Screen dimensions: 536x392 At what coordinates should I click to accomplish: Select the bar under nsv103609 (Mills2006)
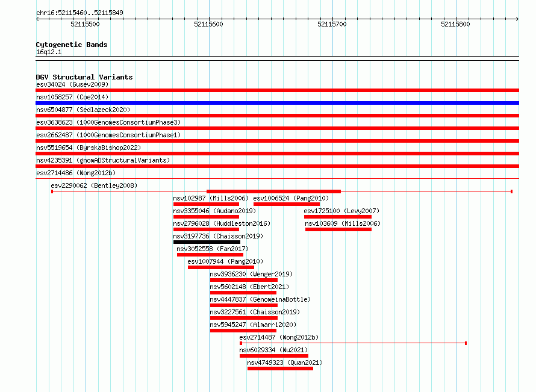[338, 229]
